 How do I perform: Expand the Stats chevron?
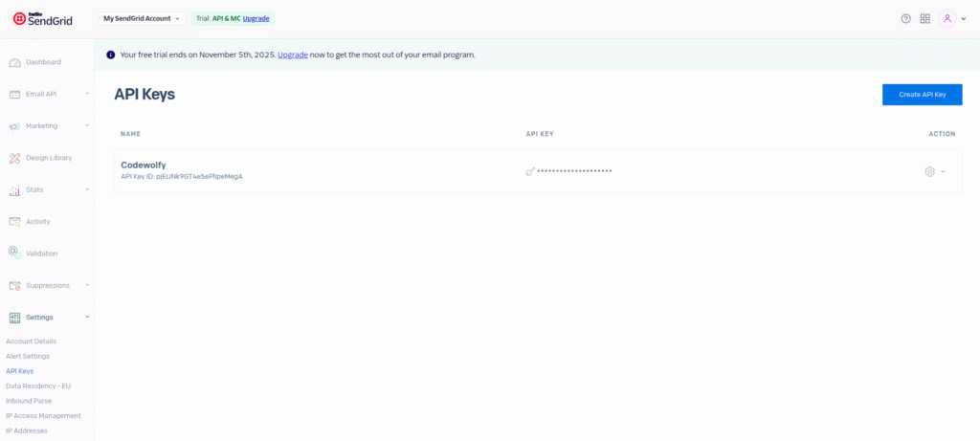(x=87, y=189)
